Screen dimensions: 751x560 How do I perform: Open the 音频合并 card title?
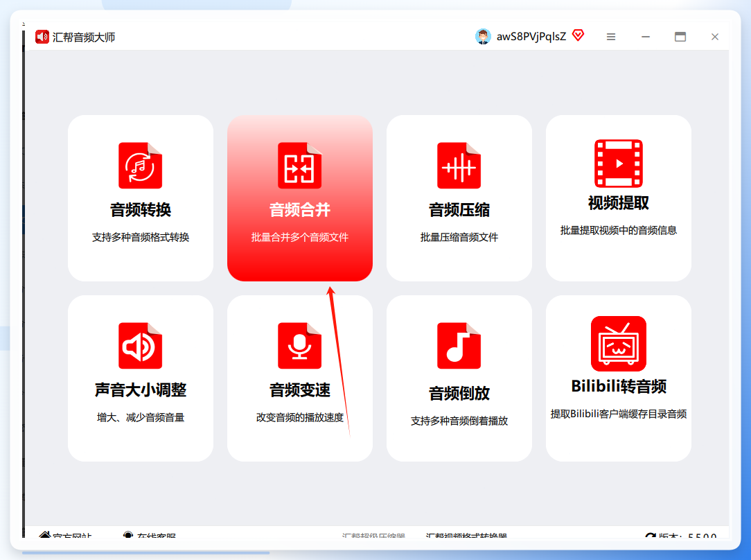[x=300, y=210]
